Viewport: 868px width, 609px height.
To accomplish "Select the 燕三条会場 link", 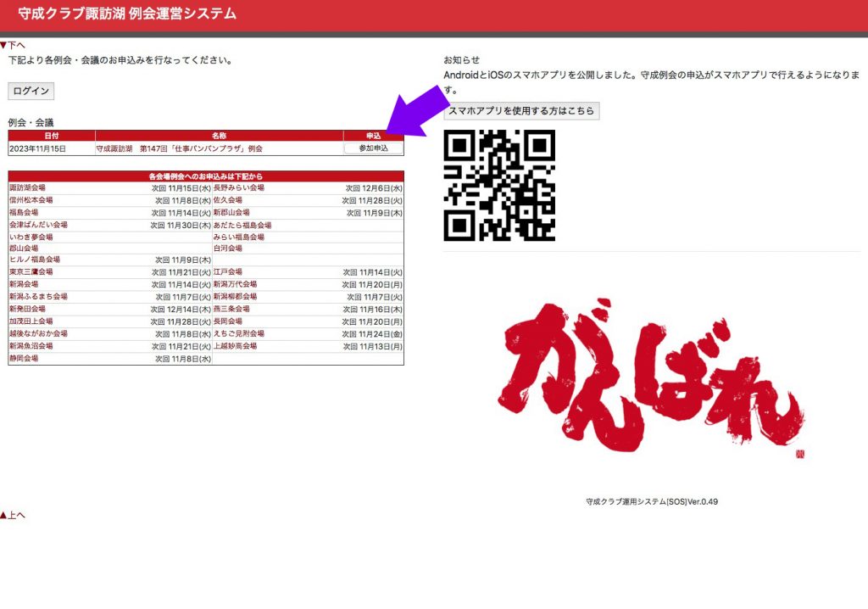I will click(231, 310).
